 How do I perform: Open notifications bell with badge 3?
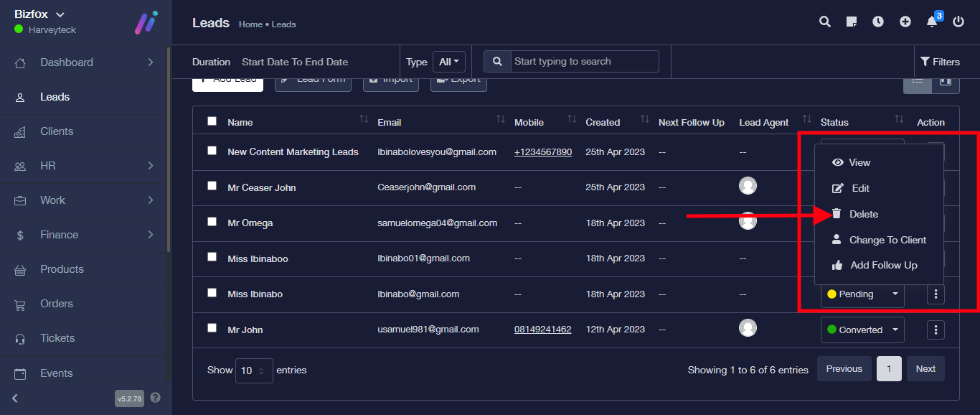[x=932, y=22]
